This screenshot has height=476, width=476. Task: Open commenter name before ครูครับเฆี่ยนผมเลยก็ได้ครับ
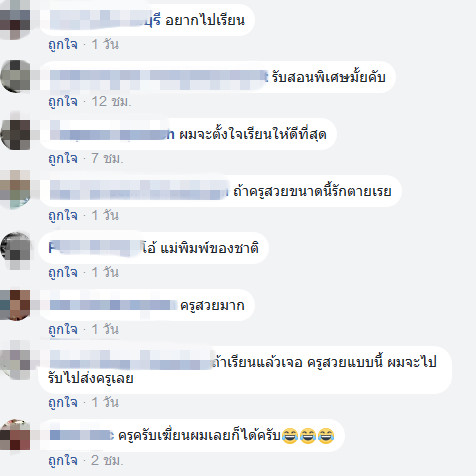pyautogui.click(x=82, y=435)
